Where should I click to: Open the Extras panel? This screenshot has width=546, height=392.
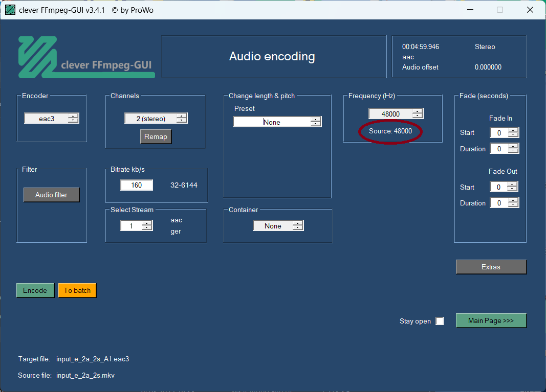[491, 267]
